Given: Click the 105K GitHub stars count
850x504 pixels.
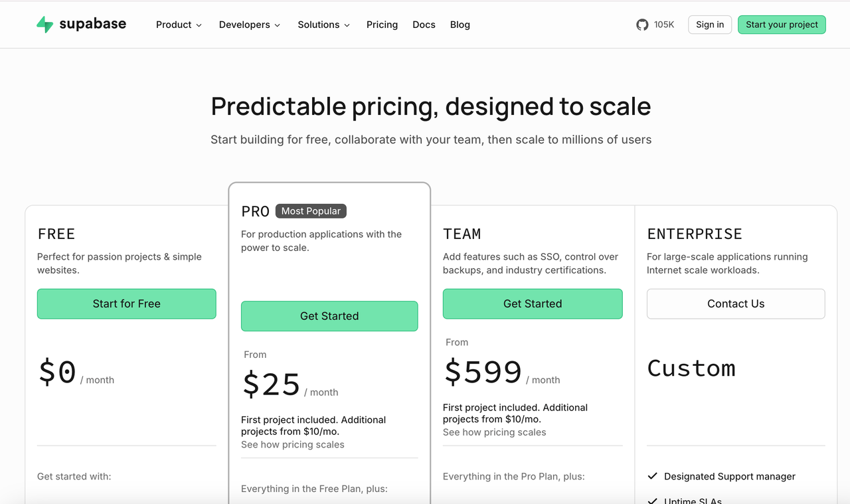Looking at the screenshot, I should 664,25.
